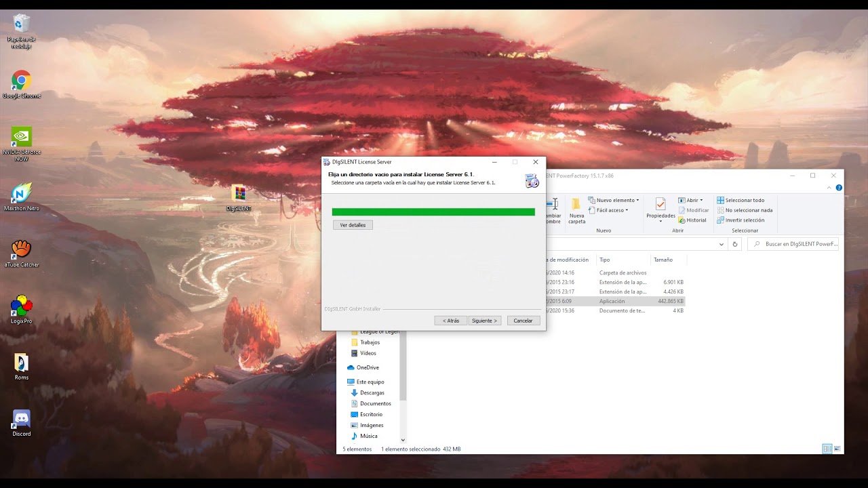Maximize the Explorer window
868x488 pixels.
[x=812, y=176]
